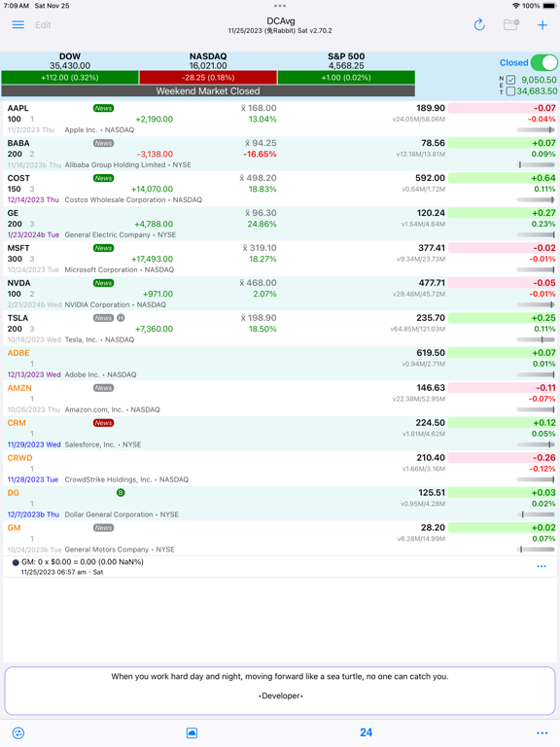Tap the NVDA average cost 468.00
Viewport: 560px width, 747px height.
258,283
